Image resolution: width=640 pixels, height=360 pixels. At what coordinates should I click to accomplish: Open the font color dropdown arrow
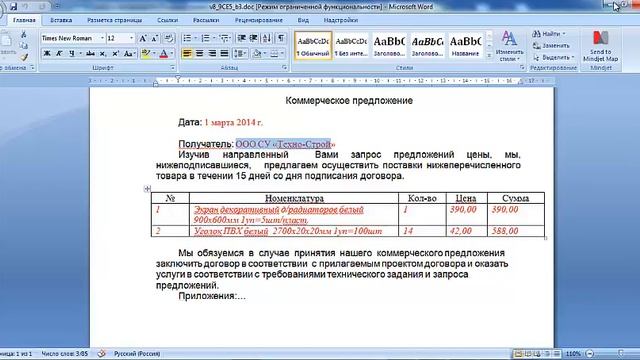172,53
